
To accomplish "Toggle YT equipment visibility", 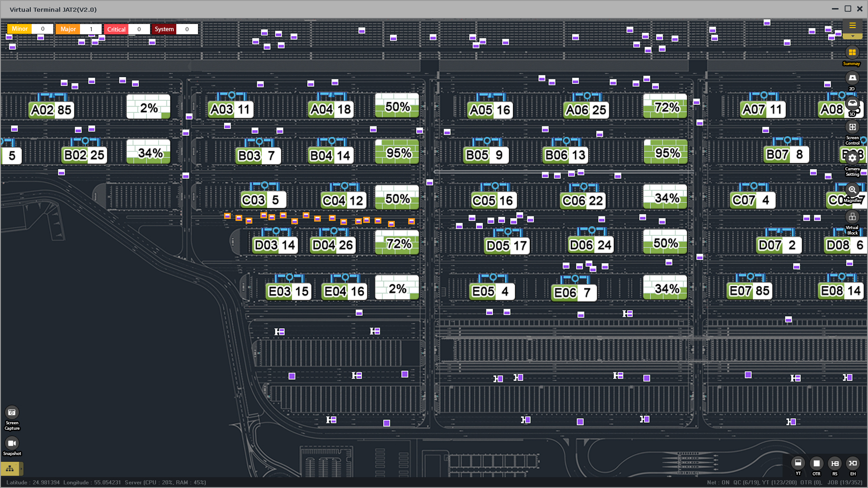I will click(798, 463).
